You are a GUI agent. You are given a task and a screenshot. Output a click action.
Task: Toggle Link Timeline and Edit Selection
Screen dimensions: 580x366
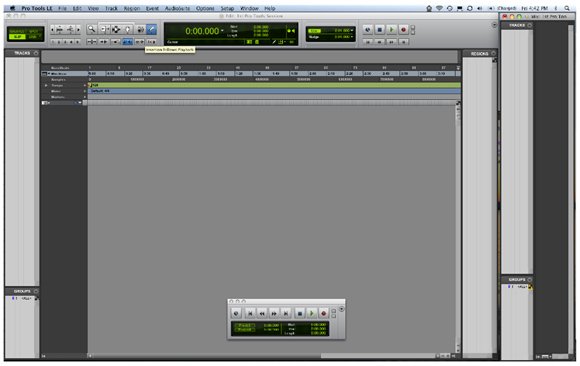point(127,42)
